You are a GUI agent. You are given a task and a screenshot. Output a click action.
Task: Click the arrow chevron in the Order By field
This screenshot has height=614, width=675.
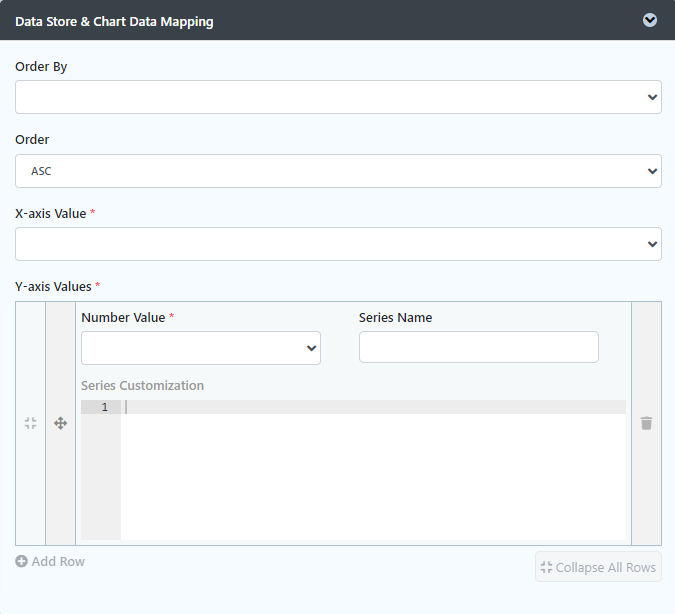[x=652, y=97]
